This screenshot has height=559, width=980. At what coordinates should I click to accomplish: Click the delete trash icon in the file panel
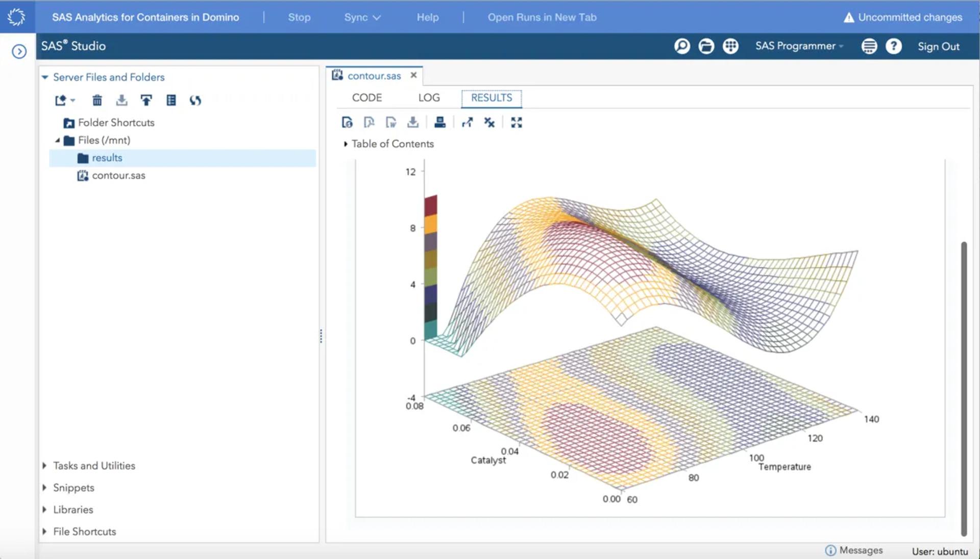click(97, 100)
